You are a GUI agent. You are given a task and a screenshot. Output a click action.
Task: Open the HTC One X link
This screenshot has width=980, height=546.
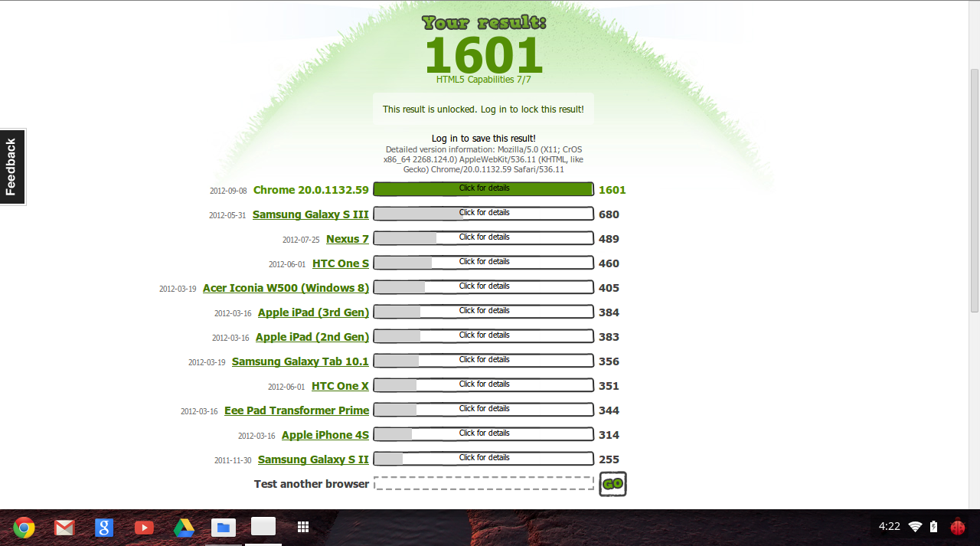tap(340, 386)
